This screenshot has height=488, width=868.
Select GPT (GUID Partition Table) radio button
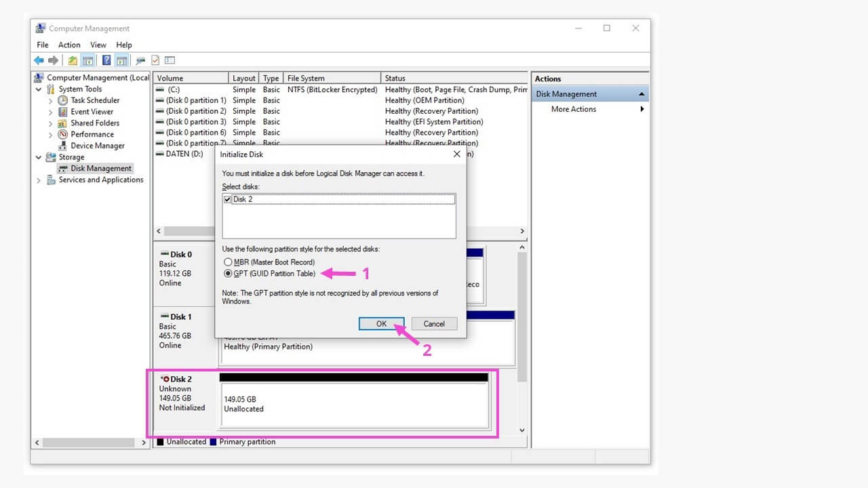pyautogui.click(x=228, y=274)
